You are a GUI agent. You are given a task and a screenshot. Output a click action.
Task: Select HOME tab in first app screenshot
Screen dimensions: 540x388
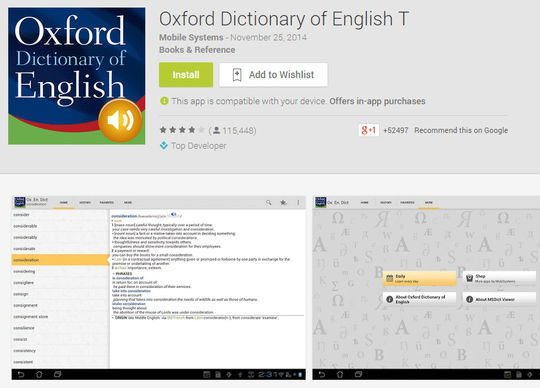point(64,203)
